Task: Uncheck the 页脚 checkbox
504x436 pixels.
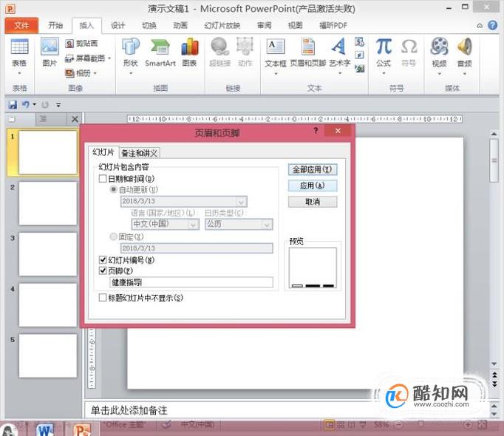Action: (x=103, y=270)
